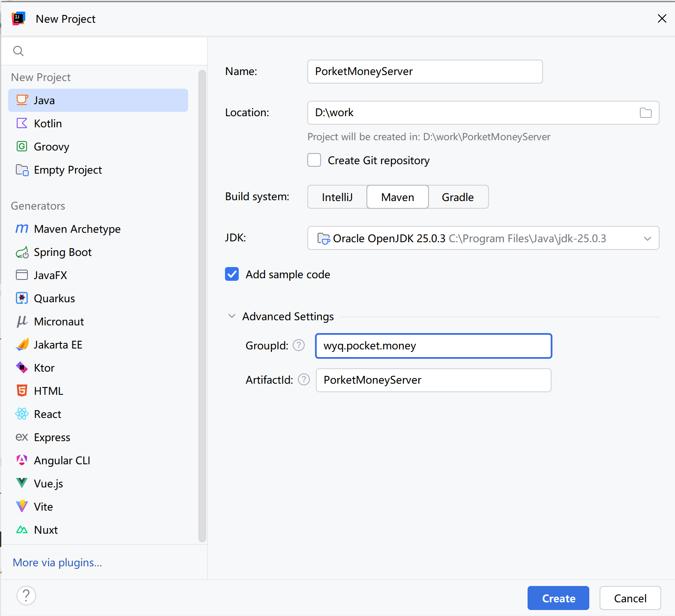This screenshot has height=616, width=675.
Task: Open the JDK selection dropdown
Action: tap(483, 238)
